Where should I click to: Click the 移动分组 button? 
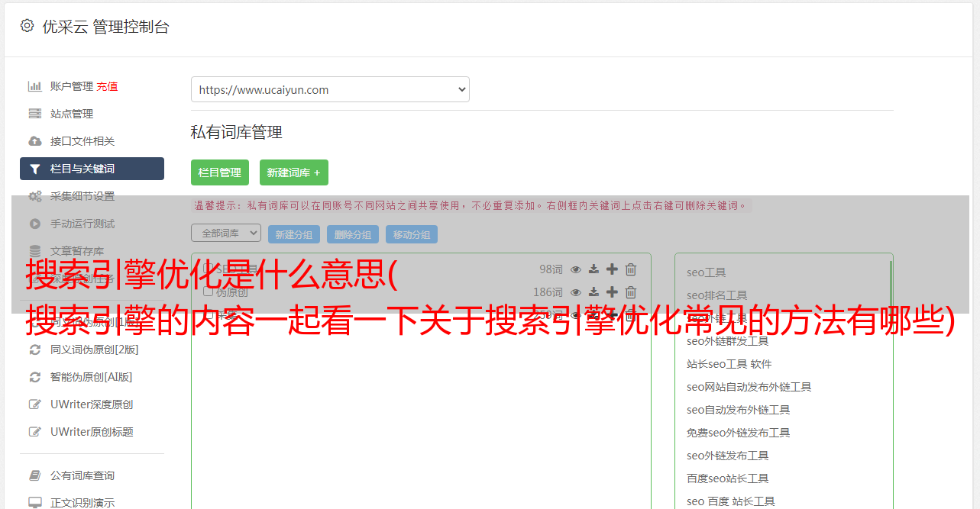tap(412, 234)
